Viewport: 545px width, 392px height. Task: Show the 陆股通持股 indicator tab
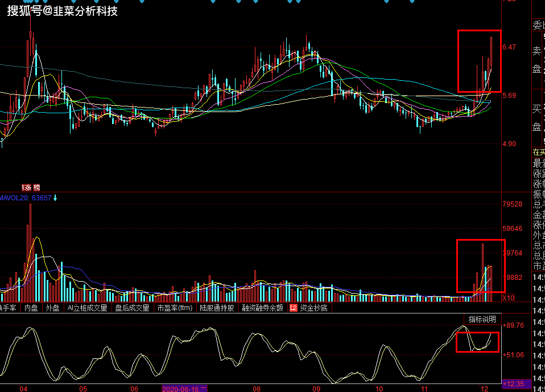click(217, 308)
